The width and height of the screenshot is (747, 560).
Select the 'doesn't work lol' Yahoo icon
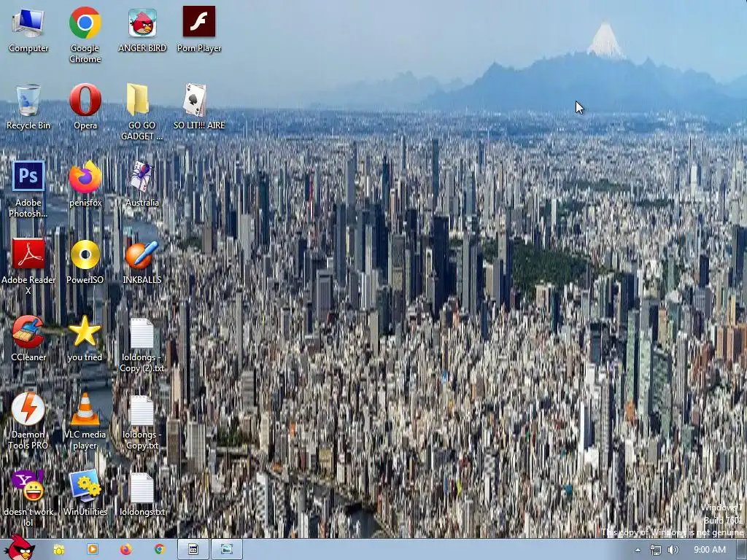point(28,498)
